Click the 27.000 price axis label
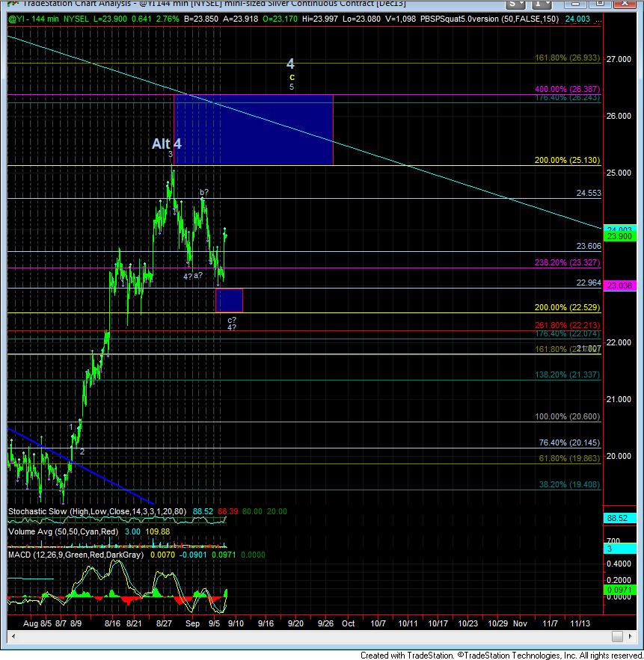Viewport: 644px width, 660px height. tap(619, 59)
